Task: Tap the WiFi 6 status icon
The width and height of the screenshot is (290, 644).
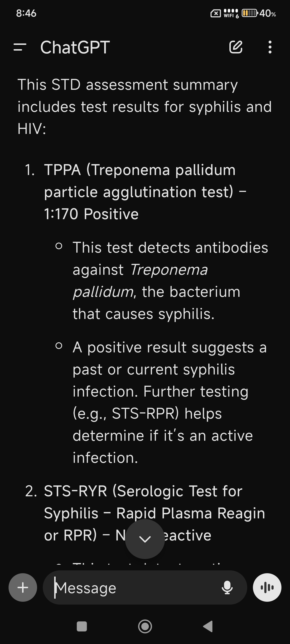Action: (x=231, y=13)
